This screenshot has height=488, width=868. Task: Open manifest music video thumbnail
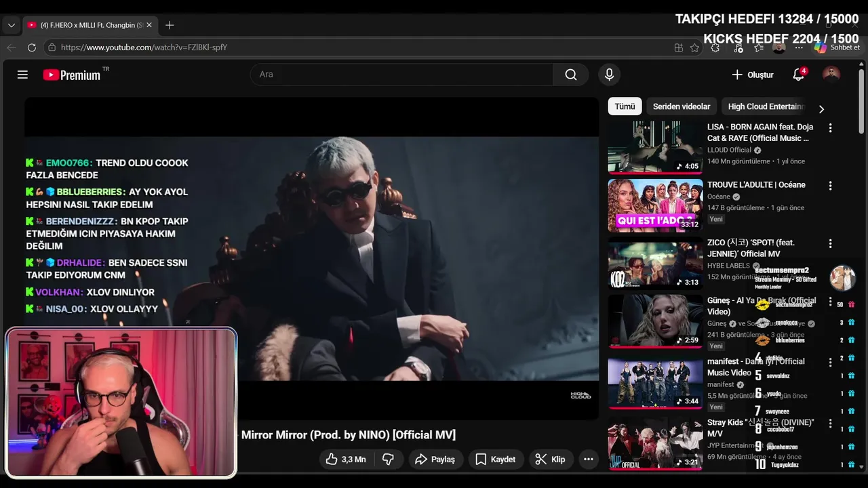[655, 382]
